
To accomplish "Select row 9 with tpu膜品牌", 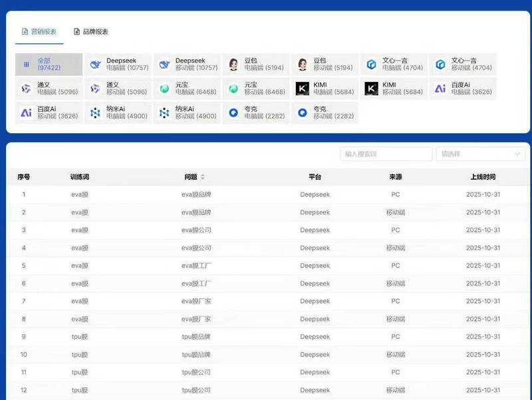I will pyautogui.click(x=196, y=337).
